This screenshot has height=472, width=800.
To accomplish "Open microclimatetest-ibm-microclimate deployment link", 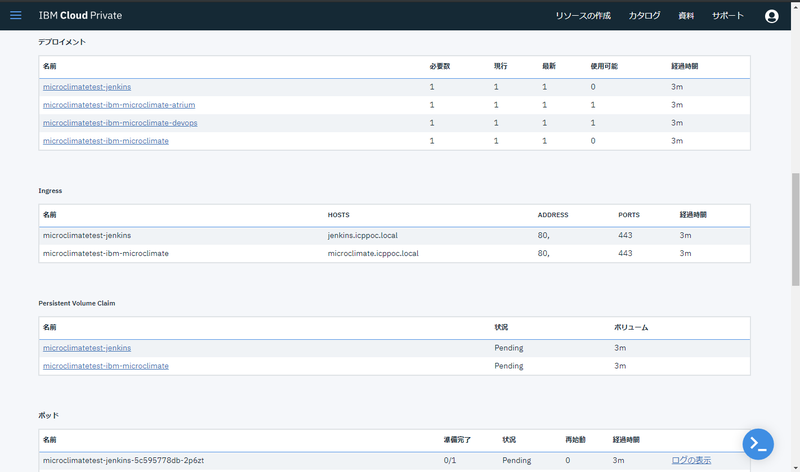I will click(106, 141).
